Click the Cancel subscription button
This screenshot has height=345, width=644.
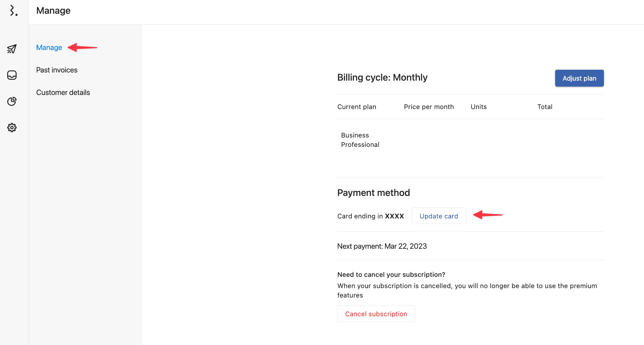coord(376,314)
